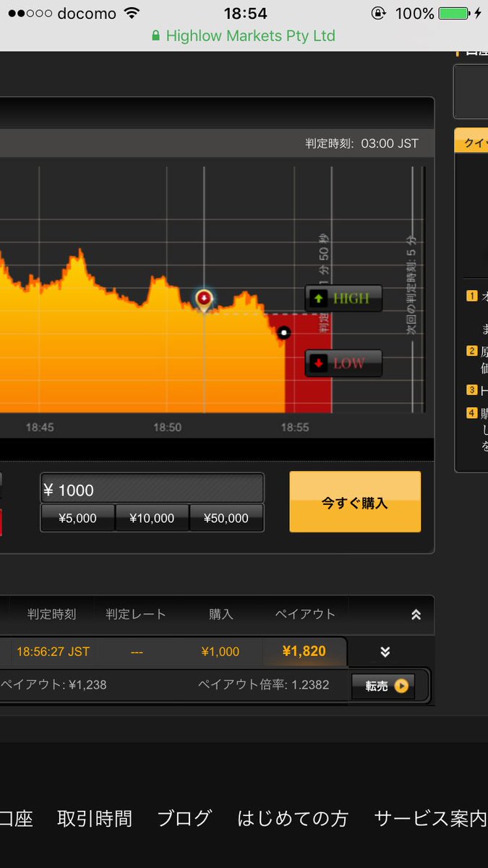
Task: Collapse trades list with double up chevron
Action: pos(416,615)
